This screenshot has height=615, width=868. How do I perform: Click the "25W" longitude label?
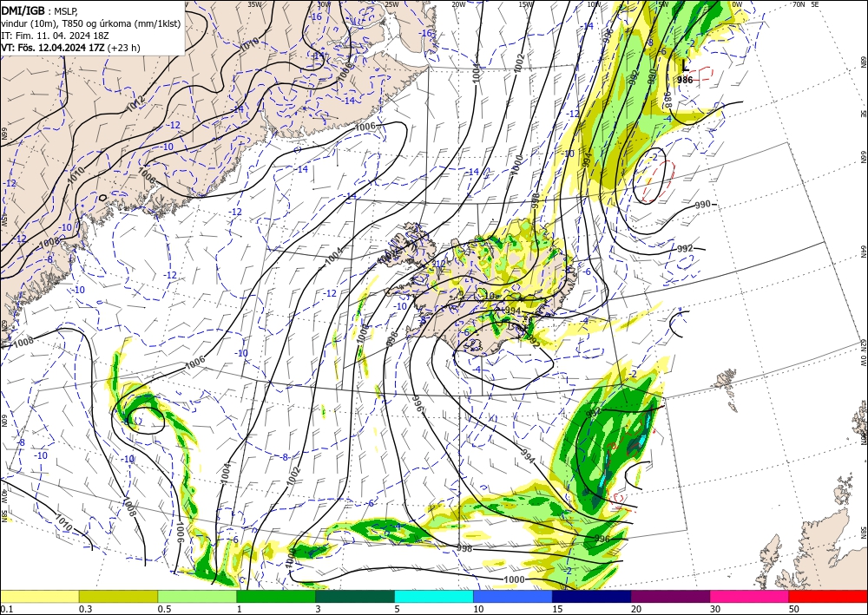391,3
